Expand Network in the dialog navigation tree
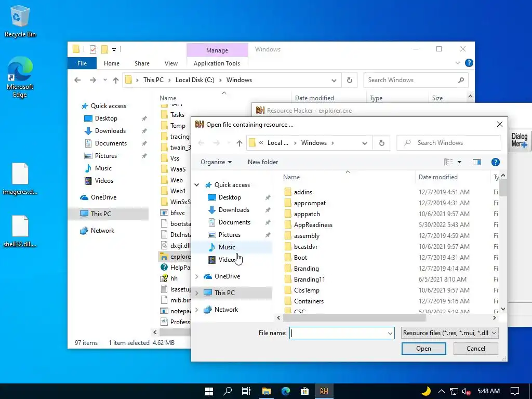This screenshot has width=532, height=399. [197, 310]
